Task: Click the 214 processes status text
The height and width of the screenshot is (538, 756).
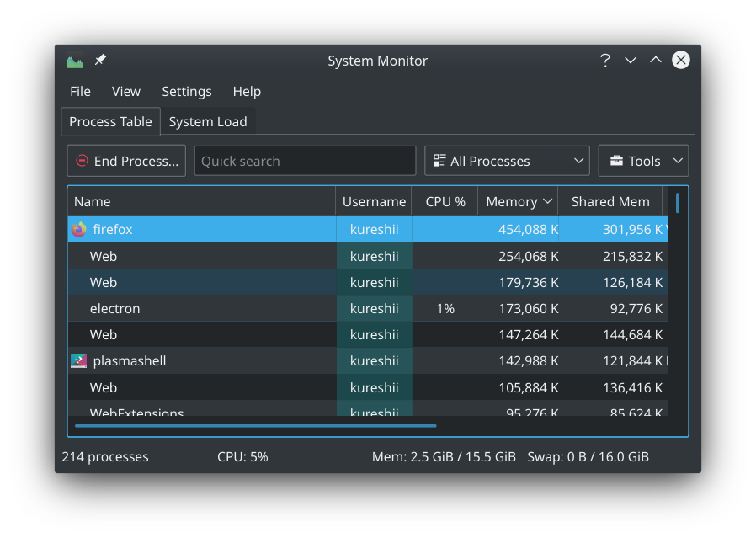Action: 105,456
